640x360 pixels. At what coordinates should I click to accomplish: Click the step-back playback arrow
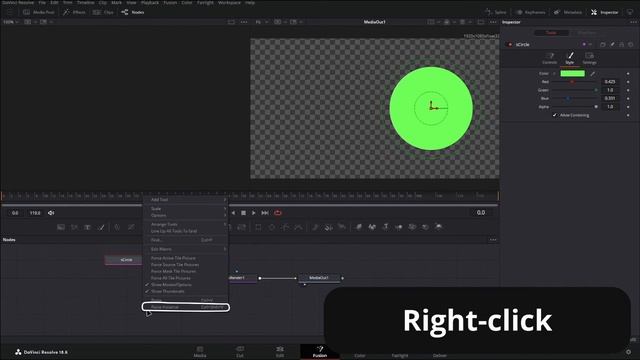233,213
